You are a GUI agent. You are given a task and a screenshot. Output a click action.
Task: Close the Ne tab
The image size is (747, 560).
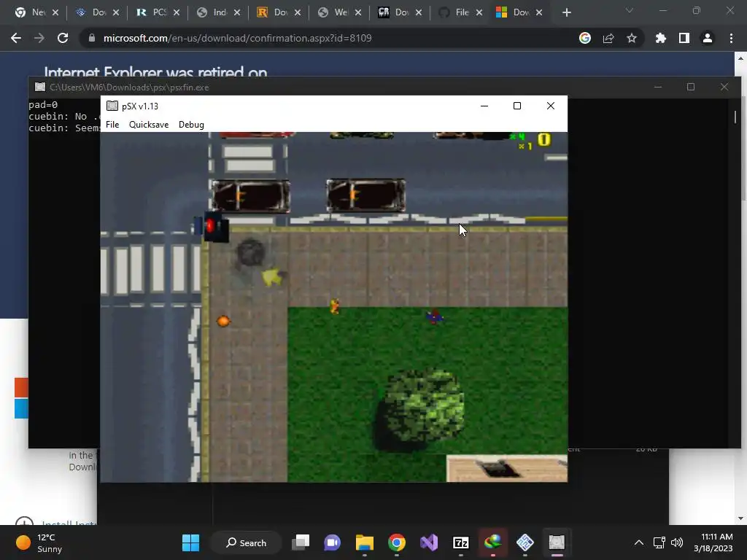click(55, 12)
